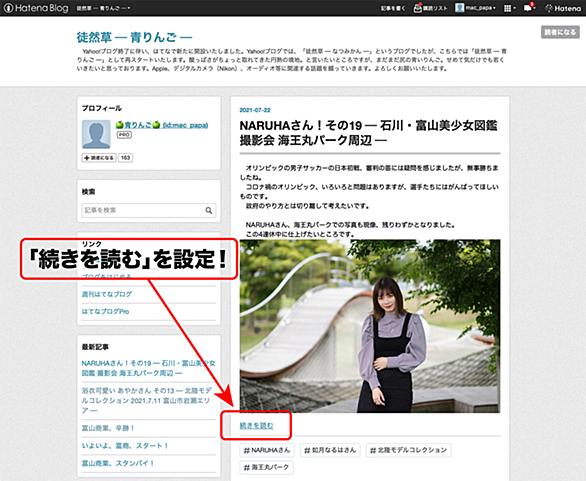The image size is (586, 481).
Task: Click the profile avatar thumbnail
Action: point(96,134)
